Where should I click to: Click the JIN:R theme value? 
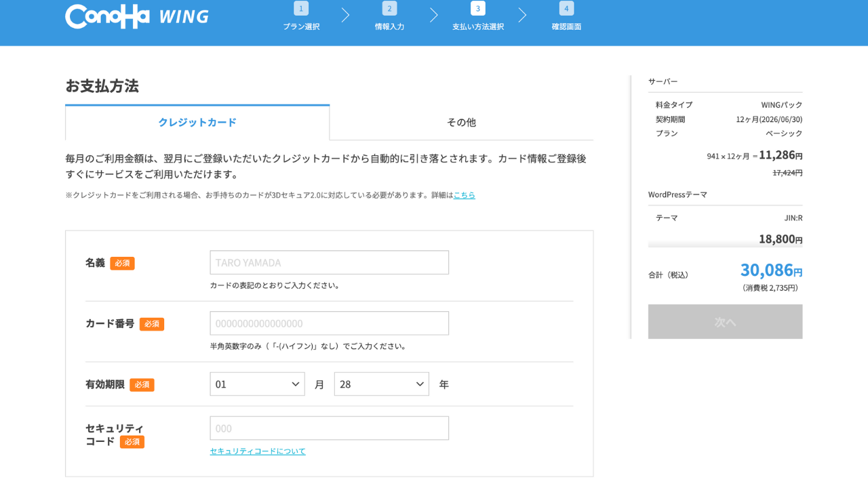coord(793,218)
